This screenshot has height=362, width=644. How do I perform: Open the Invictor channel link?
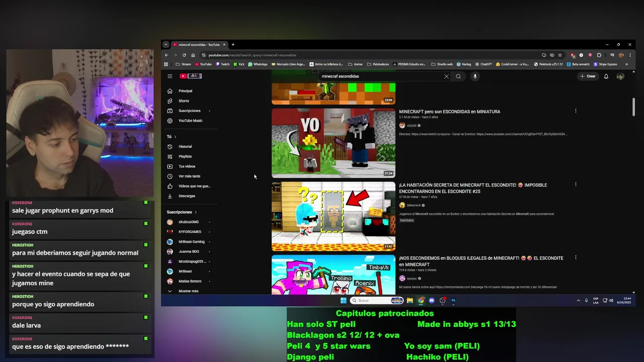pos(412,279)
